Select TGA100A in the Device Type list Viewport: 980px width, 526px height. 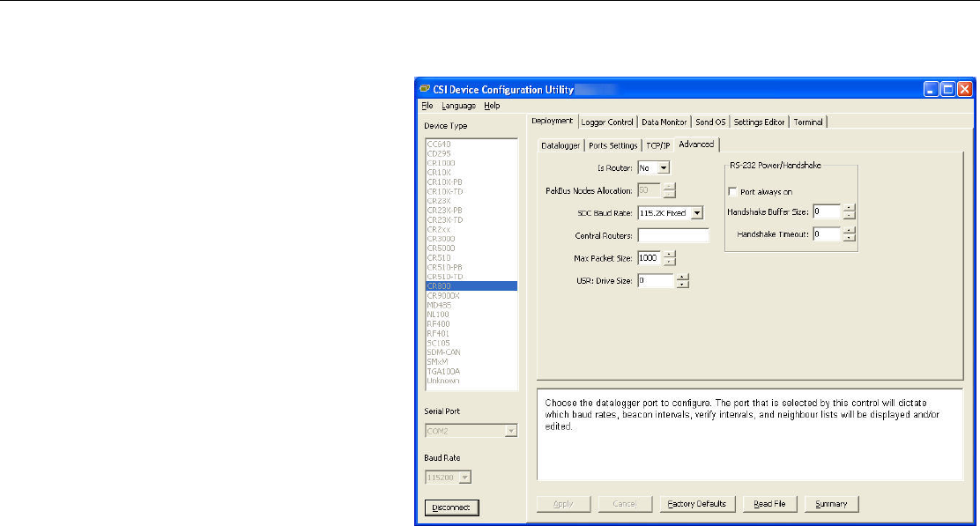471,371
